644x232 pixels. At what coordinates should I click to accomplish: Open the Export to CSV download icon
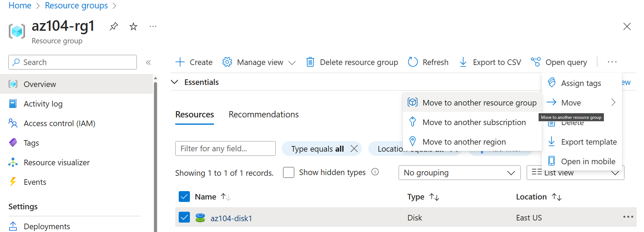pos(463,62)
